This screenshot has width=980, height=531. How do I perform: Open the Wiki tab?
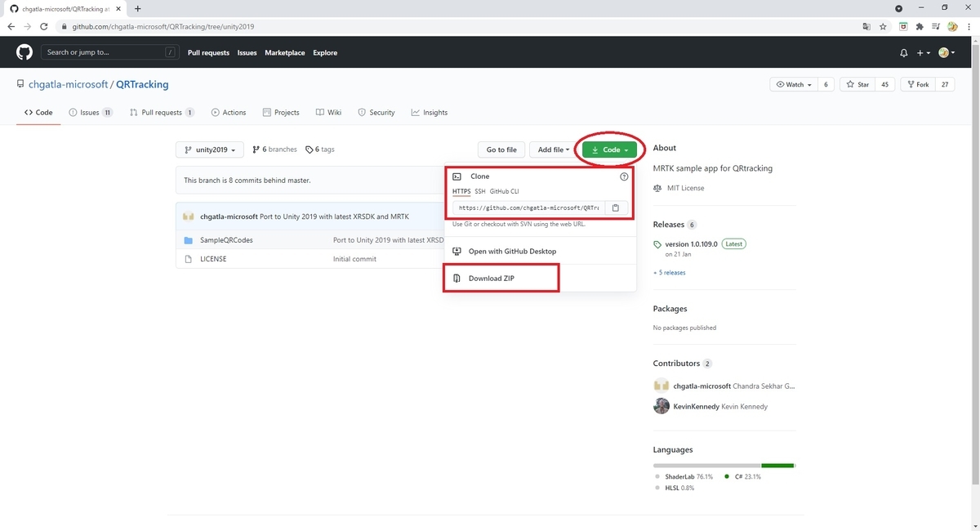click(x=329, y=113)
